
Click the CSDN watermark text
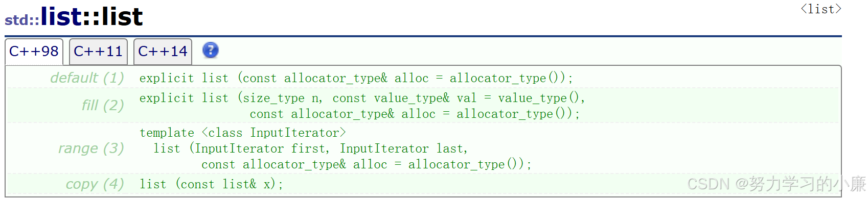click(x=776, y=184)
